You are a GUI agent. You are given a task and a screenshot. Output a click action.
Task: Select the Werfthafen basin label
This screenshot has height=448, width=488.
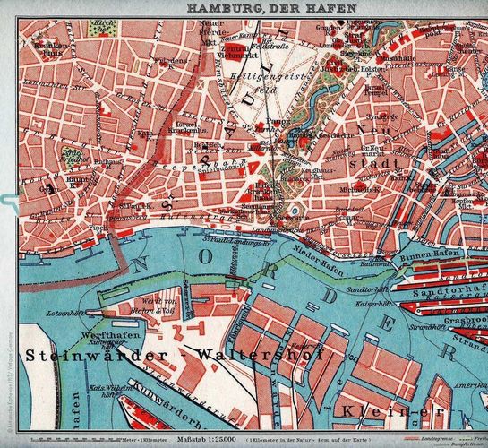(111, 335)
